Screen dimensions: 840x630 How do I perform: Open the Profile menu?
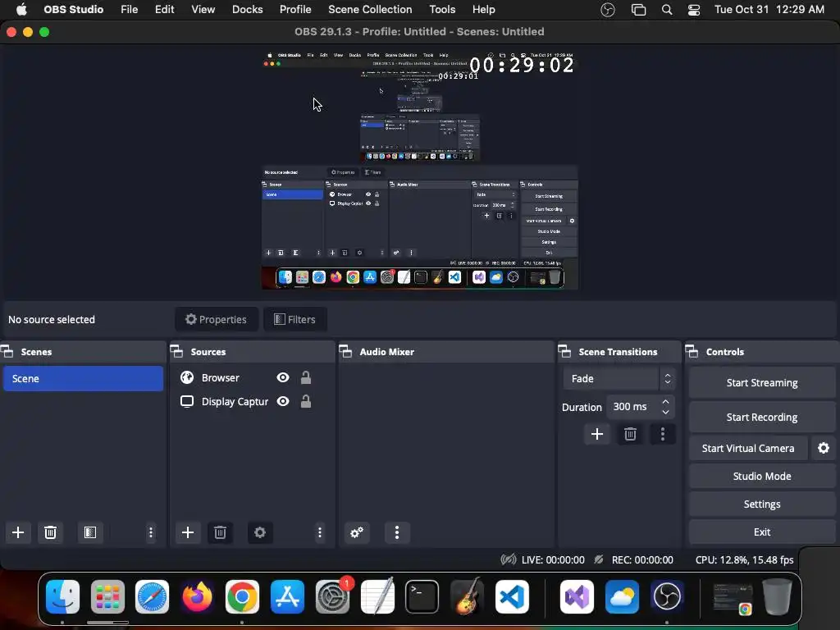point(295,10)
